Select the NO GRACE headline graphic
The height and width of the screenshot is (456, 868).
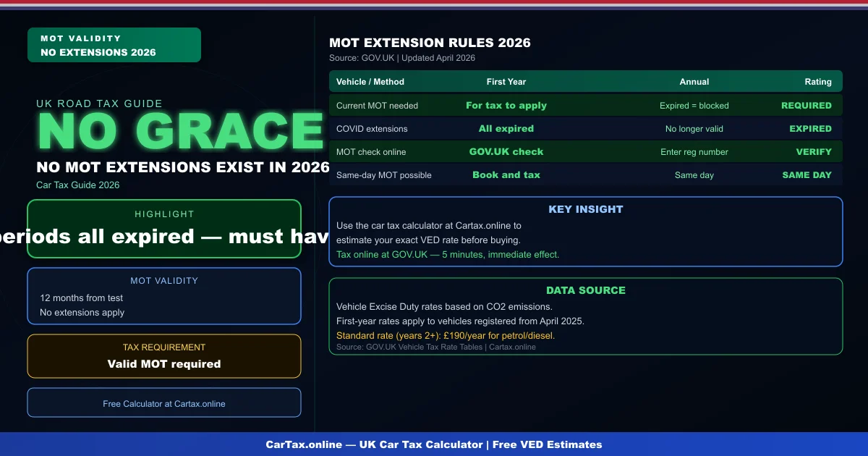click(181, 131)
